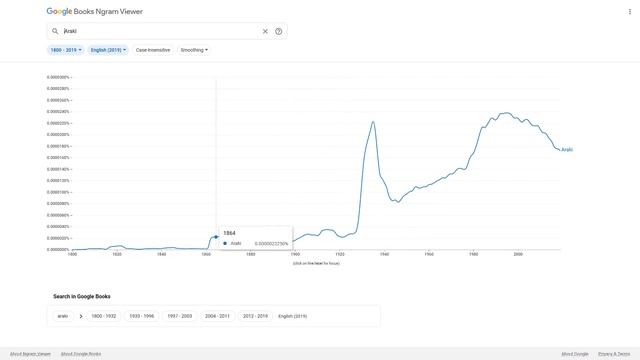Open 1800 - 1932 Google Books results
The image size is (640, 360).
click(x=104, y=316)
